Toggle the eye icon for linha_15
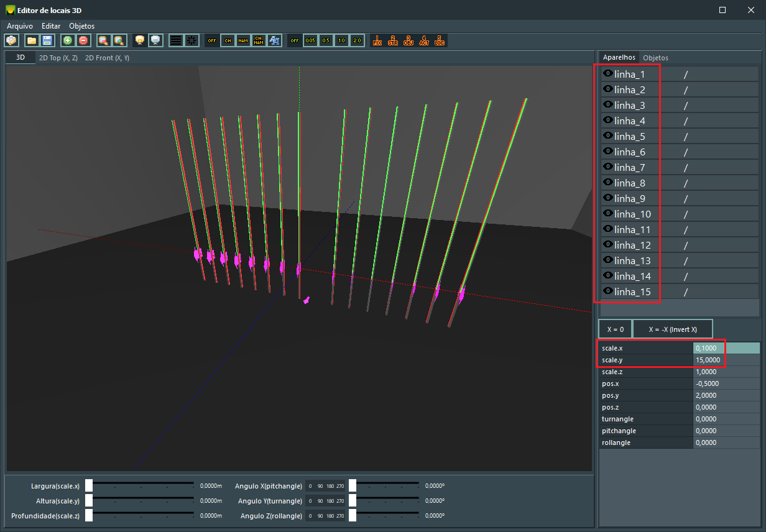This screenshot has width=766, height=532. click(x=607, y=291)
